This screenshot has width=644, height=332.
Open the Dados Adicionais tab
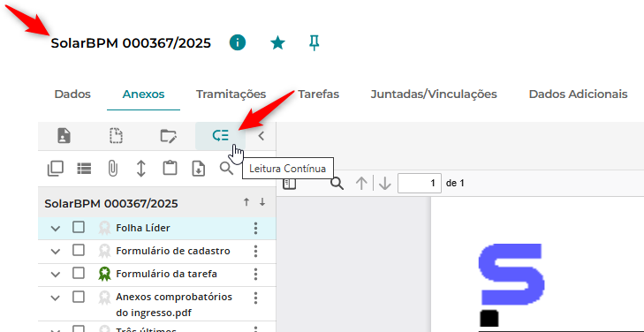[578, 94]
